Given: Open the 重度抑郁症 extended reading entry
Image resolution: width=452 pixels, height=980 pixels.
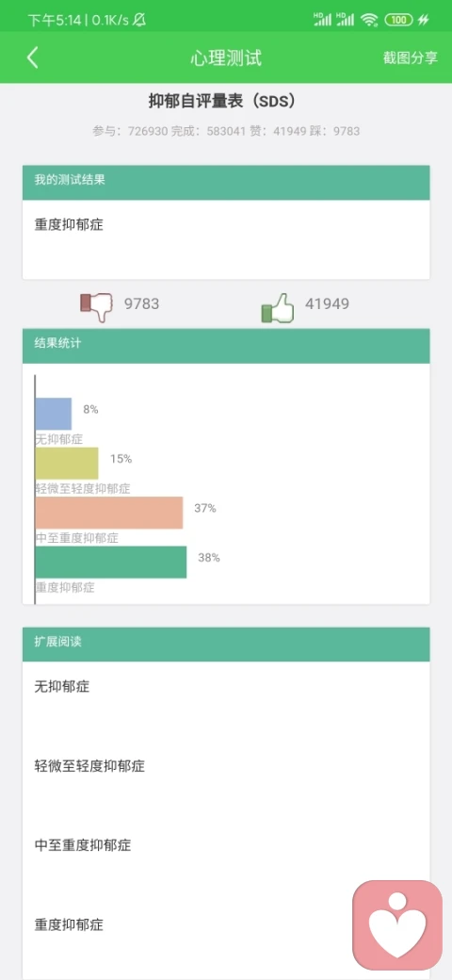Looking at the screenshot, I should pos(226,924).
